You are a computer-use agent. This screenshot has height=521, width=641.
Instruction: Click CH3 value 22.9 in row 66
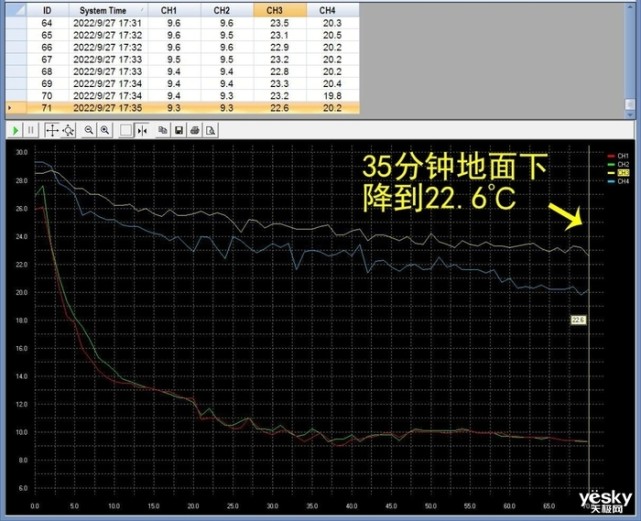[280, 47]
